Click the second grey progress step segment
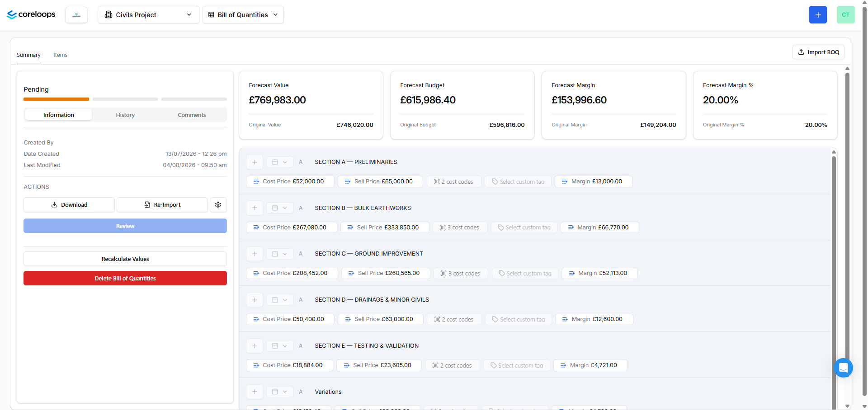868x410 pixels. click(125, 99)
